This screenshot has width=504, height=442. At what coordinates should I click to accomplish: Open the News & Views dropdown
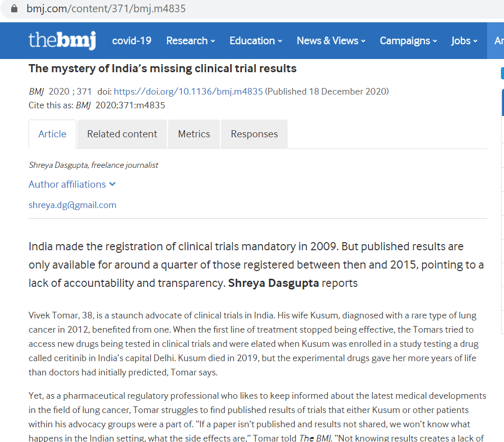331,41
